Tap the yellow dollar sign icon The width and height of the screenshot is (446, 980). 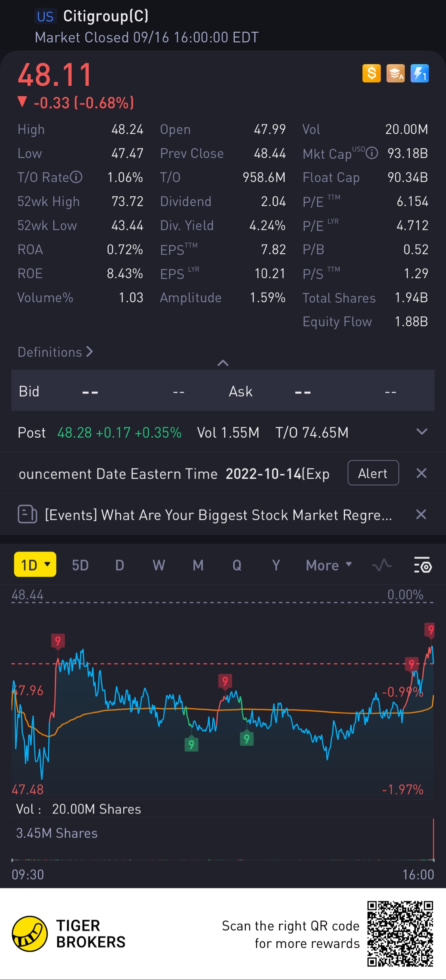[x=371, y=73]
